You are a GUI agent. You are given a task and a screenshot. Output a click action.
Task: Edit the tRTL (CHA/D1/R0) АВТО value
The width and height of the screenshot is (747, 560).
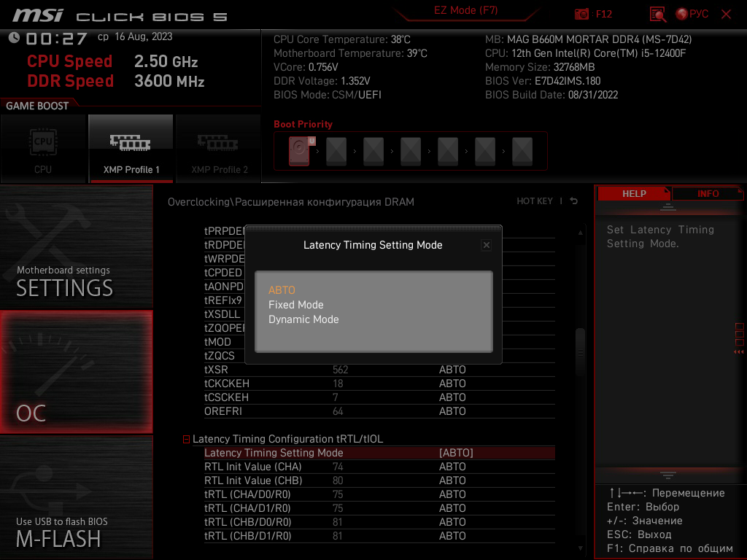452,508
